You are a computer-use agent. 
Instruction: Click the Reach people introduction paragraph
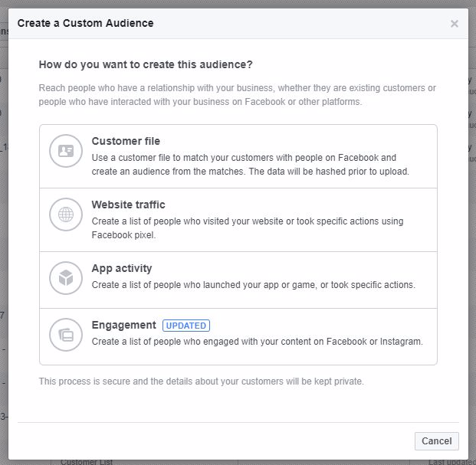238,95
